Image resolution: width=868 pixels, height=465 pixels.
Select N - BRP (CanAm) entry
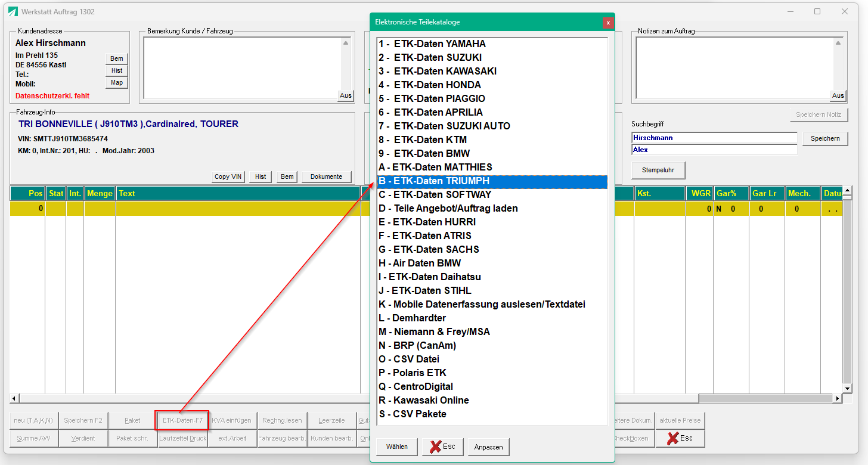(x=492, y=346)
